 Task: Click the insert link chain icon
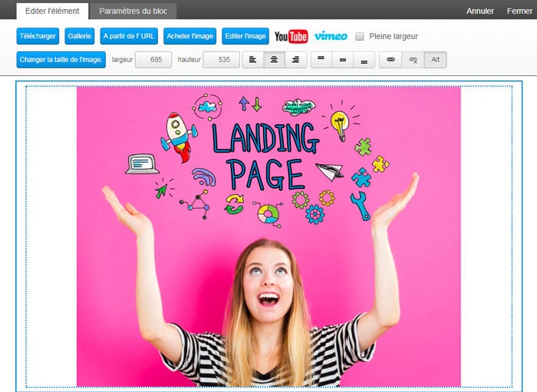(x=390, y=60)
